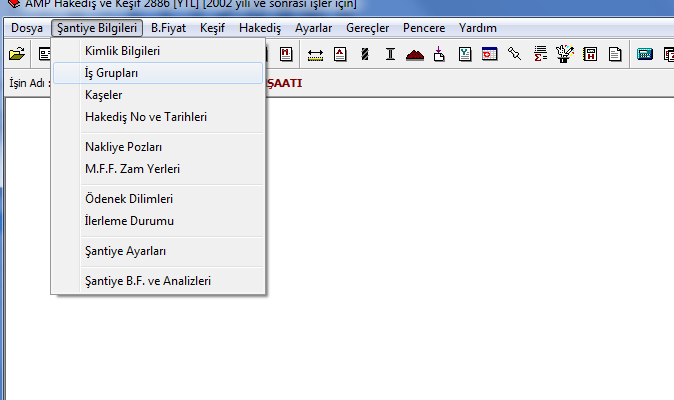Click Ödenek Dilimleri in dropdown menu
The height and width of the screenshot is (400, 674).
click(x=129, y=199)
